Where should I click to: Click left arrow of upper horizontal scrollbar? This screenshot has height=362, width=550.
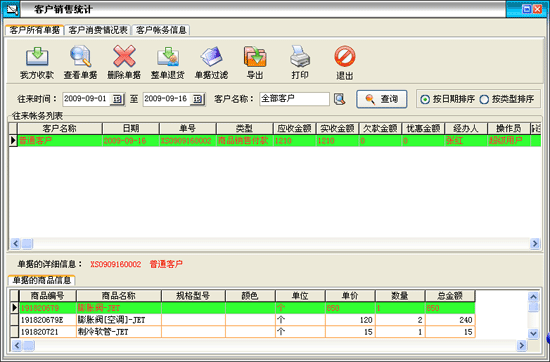[x=15, y=243]
